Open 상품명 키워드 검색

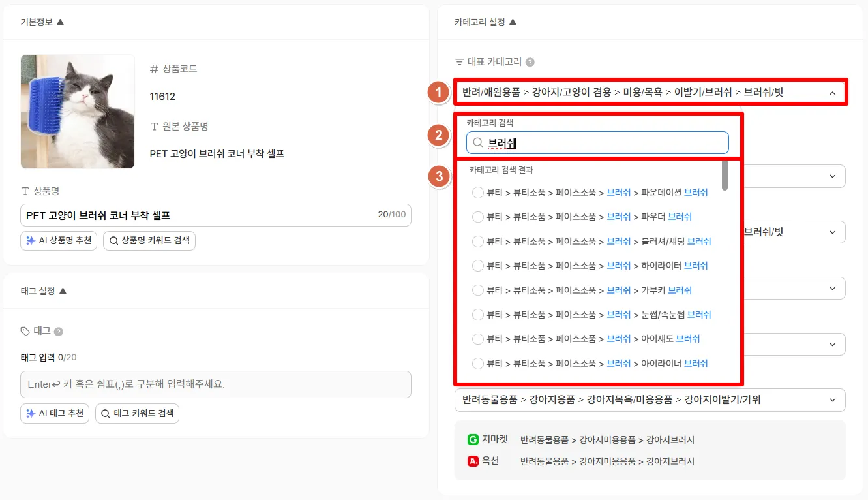(149, 241)
